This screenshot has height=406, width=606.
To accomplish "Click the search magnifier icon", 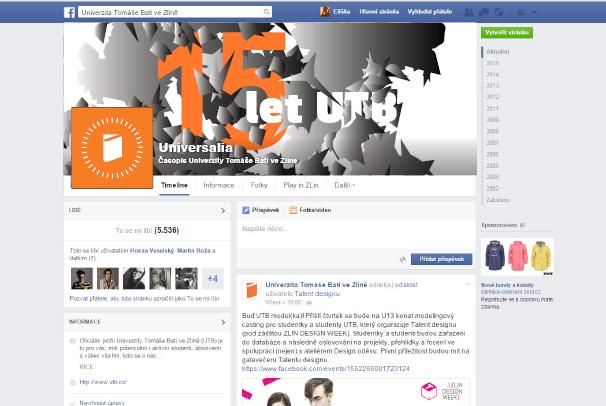I will [266, 12].
